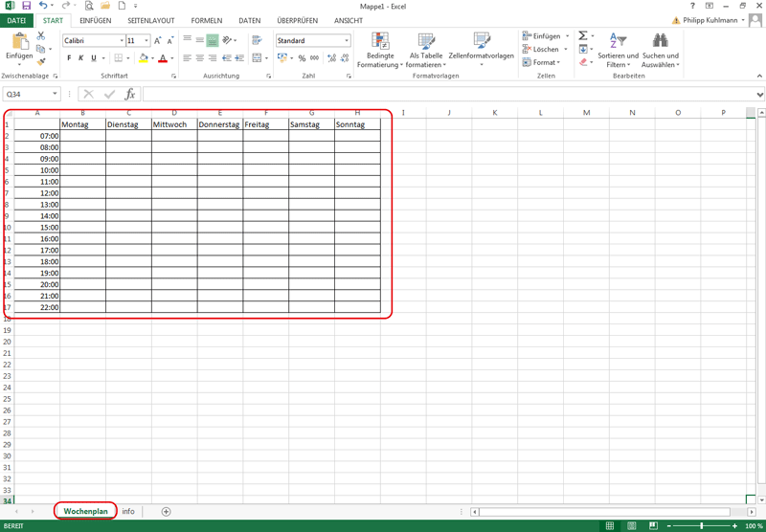The height and width of the screenshot is (532, 766).
Task: Toggle top vertical alignment
Action: click(x=187, y=40)
